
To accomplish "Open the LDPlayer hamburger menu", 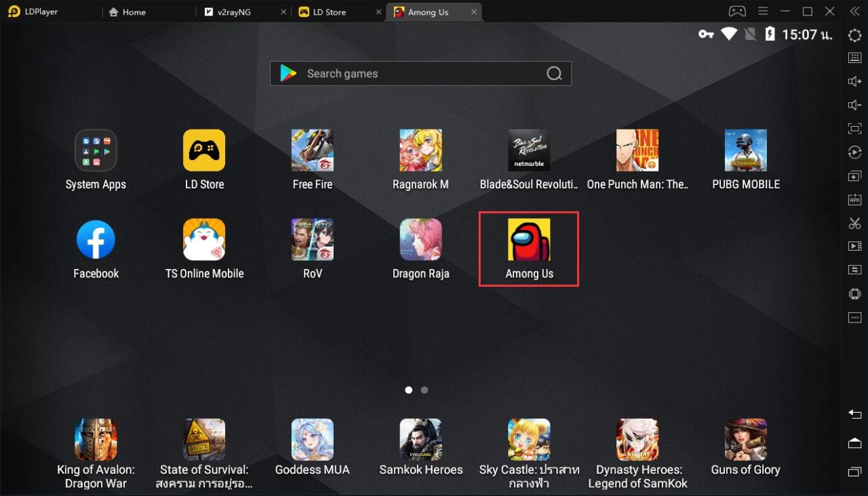I will pyautogui.click(x=763, y=12).
